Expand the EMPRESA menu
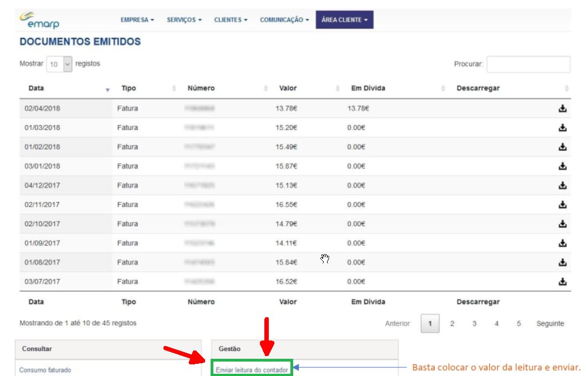588x376 pixels. pyautogui.click(x=137, y=20)
